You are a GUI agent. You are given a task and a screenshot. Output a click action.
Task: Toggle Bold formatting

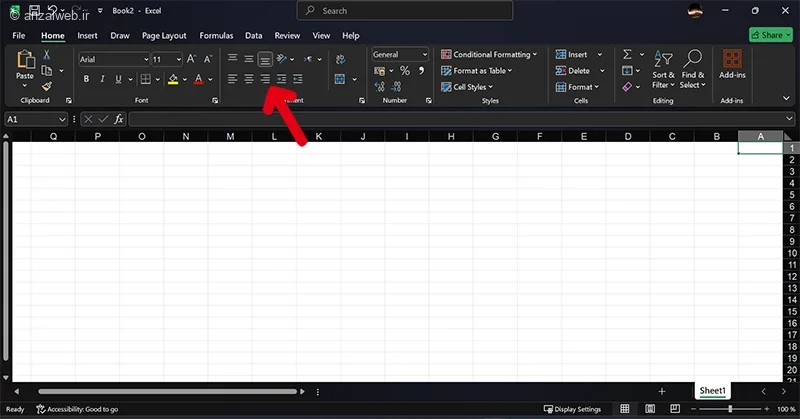[x=86, y=79]
